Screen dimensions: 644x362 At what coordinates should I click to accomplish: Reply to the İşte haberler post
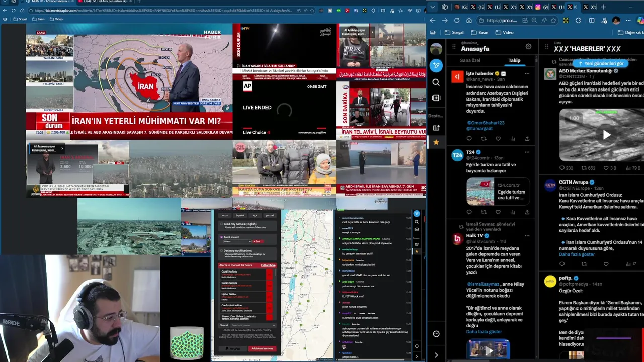click(469, 139)
